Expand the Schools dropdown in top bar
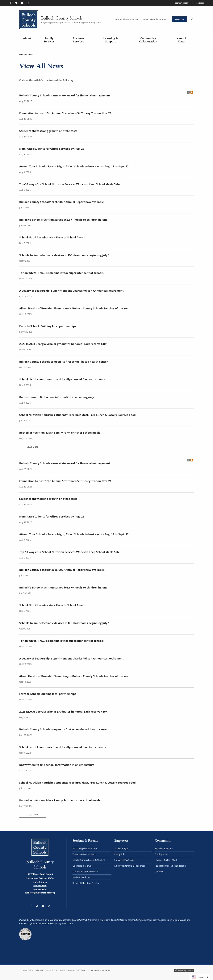Screen dimensions: 213x980 (201, 3)
